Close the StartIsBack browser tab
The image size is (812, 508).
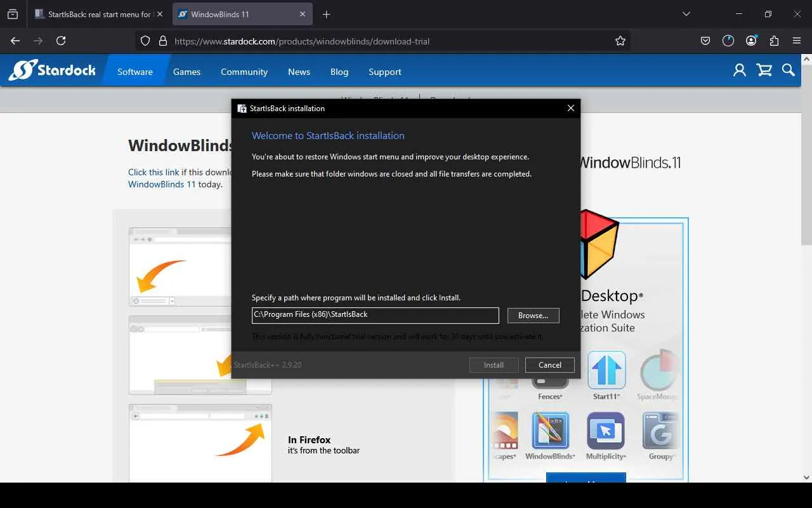click(159, 14)
